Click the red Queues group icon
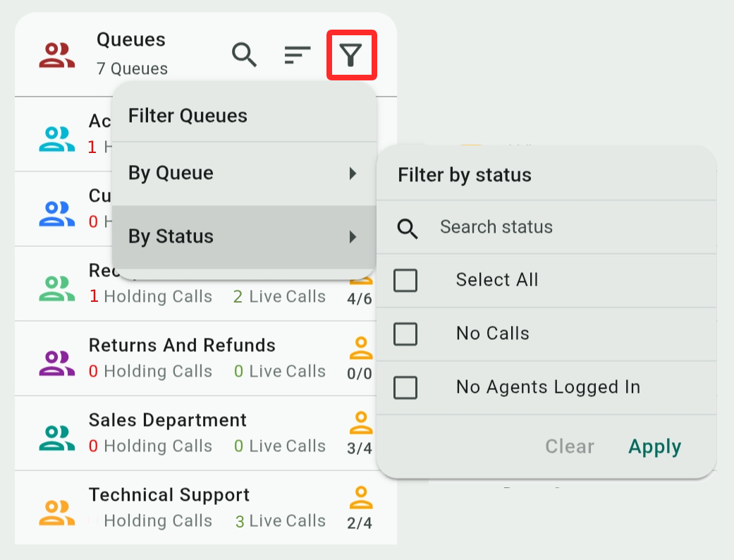 click(x=56, y=55)
